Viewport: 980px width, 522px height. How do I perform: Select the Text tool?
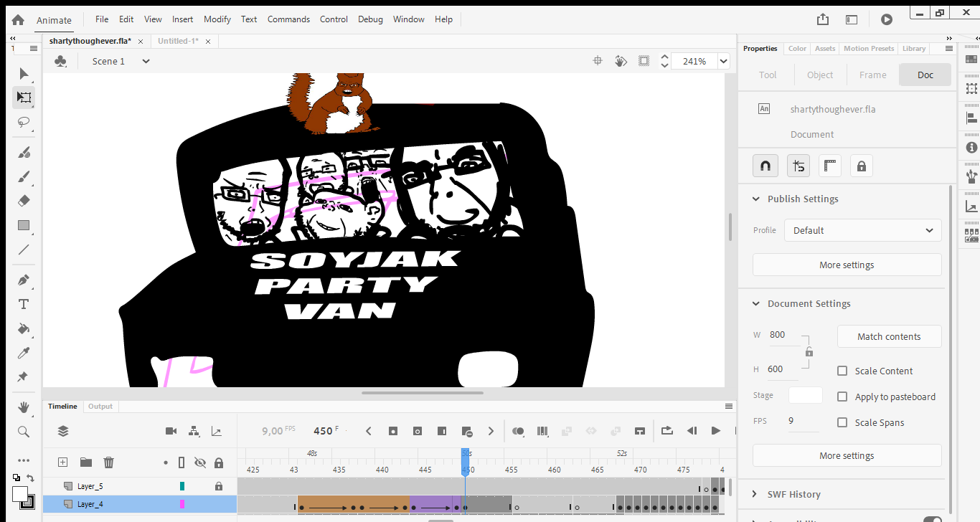pyautogui.click(x=24, y=304)
